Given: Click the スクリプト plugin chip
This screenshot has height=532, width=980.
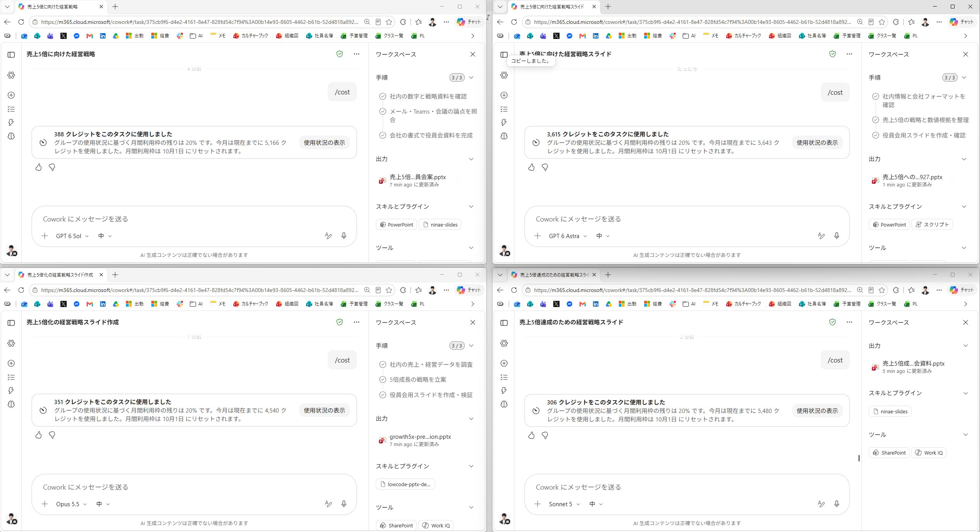Looking at the screenshot, I should point(932,225).
